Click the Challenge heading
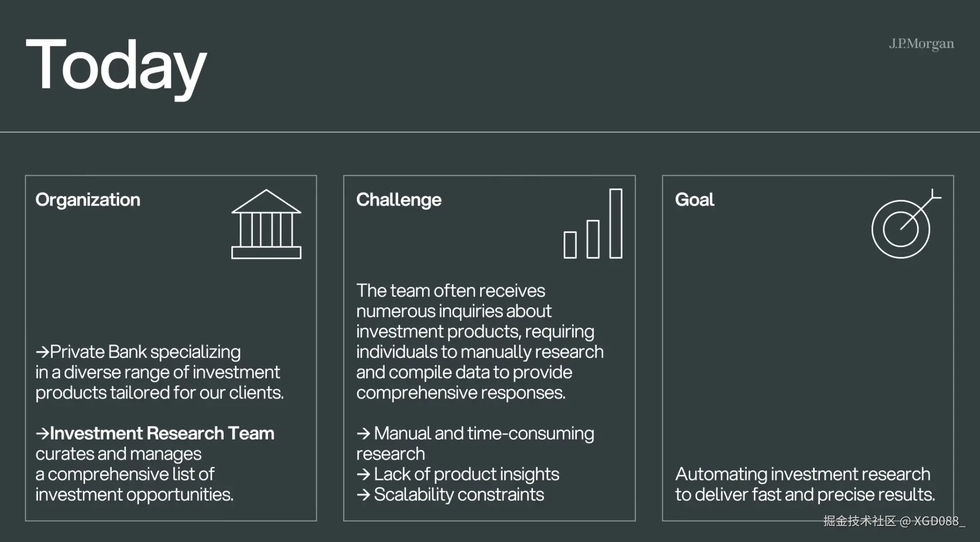 [x=399, y=200]
